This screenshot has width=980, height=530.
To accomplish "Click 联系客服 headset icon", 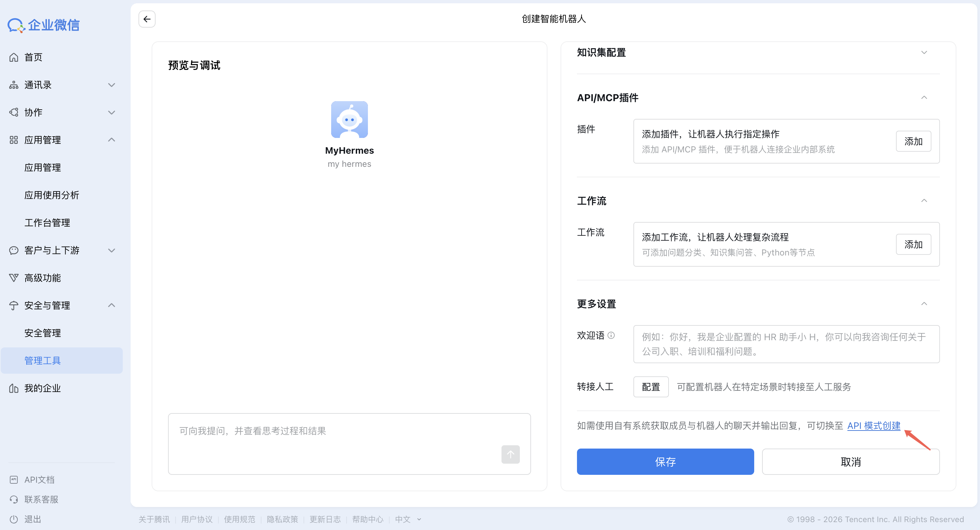I will [x=14, y=499].
